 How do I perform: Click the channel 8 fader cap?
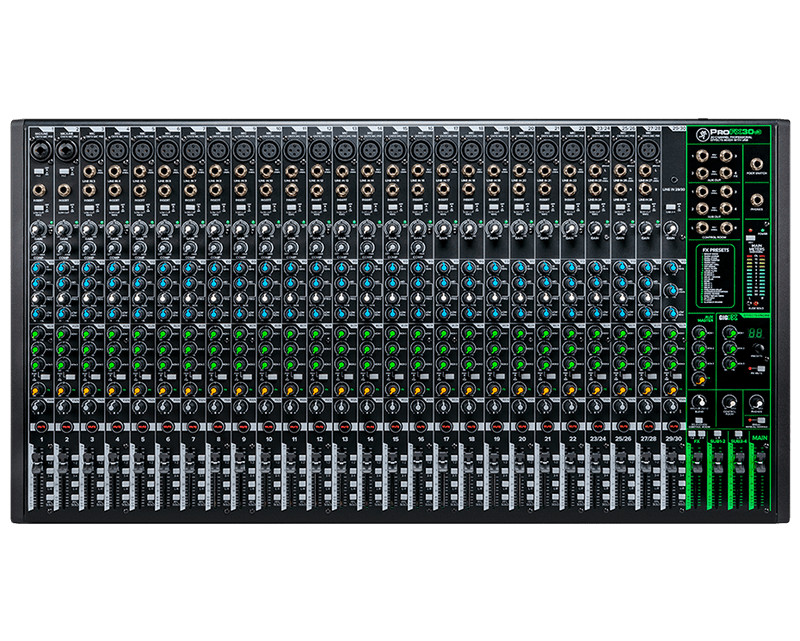pyautogui.click(x=214, y=462)
